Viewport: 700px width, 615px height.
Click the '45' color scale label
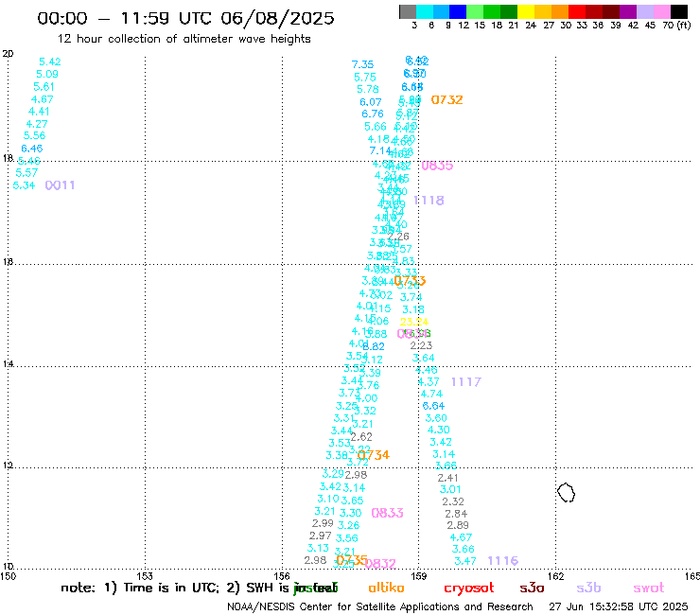[x=650, y=26]
